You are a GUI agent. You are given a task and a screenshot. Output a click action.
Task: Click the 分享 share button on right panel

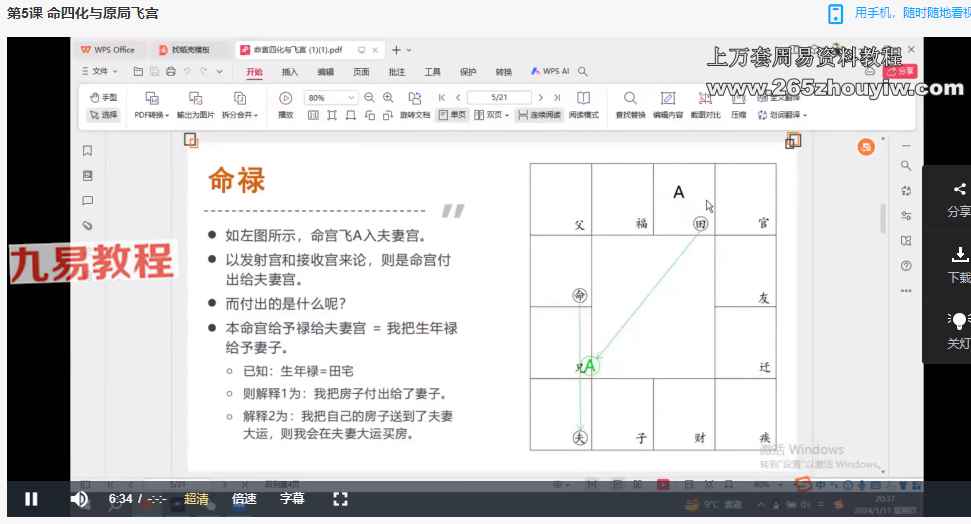pos(959,199)
